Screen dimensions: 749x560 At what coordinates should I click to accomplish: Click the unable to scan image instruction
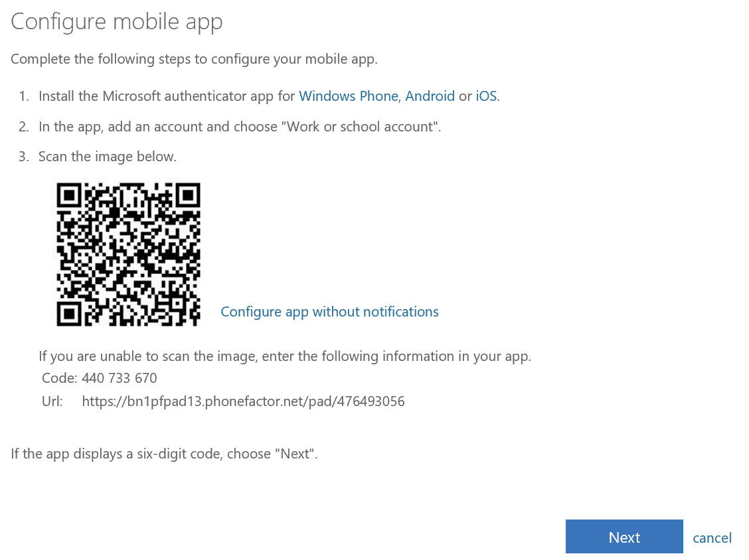click(x=285, y=356)
